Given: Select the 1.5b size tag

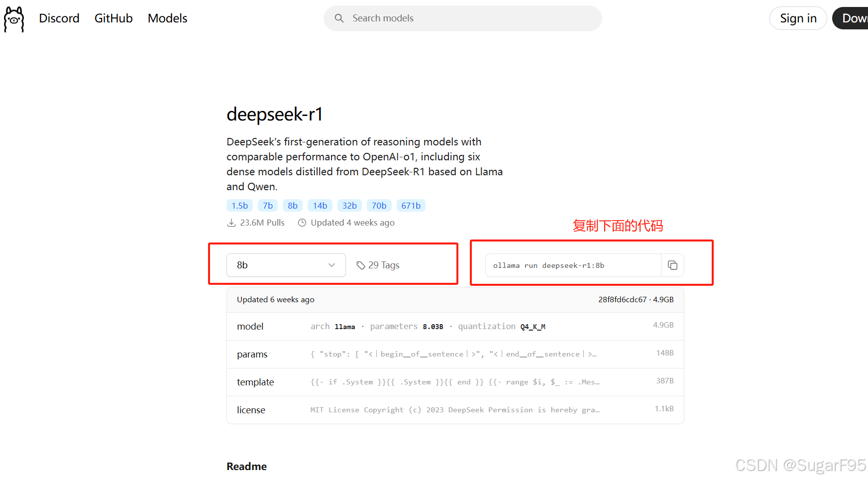Looking at the screenshot, I should 240,206.
